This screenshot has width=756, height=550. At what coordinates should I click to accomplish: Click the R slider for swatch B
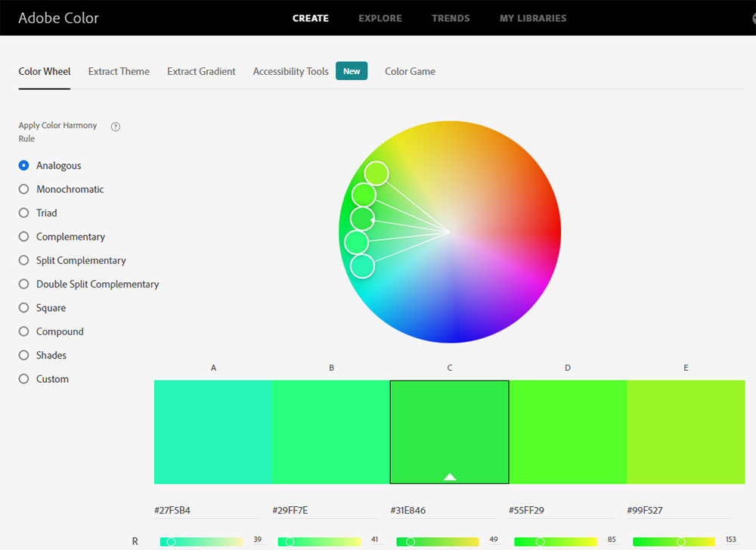point(319,542)
